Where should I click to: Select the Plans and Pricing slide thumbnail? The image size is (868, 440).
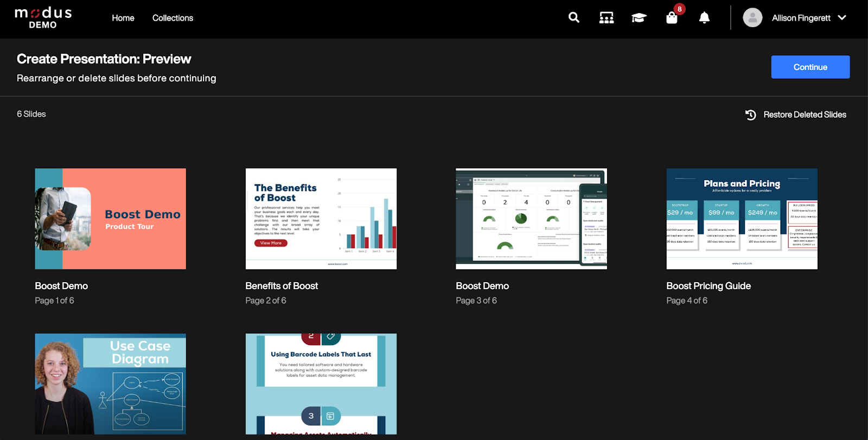(x=742, y=219)
